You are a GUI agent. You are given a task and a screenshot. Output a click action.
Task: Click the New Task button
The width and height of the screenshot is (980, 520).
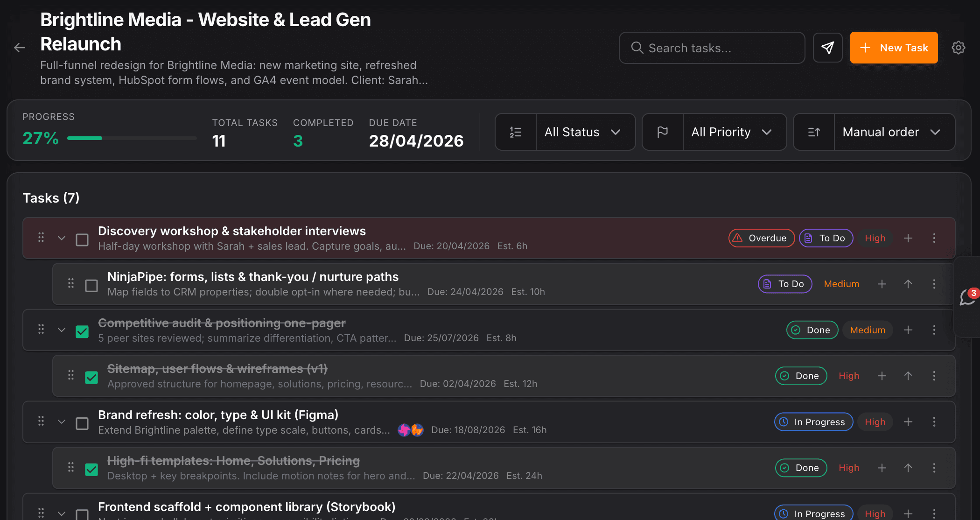[894, 48]
